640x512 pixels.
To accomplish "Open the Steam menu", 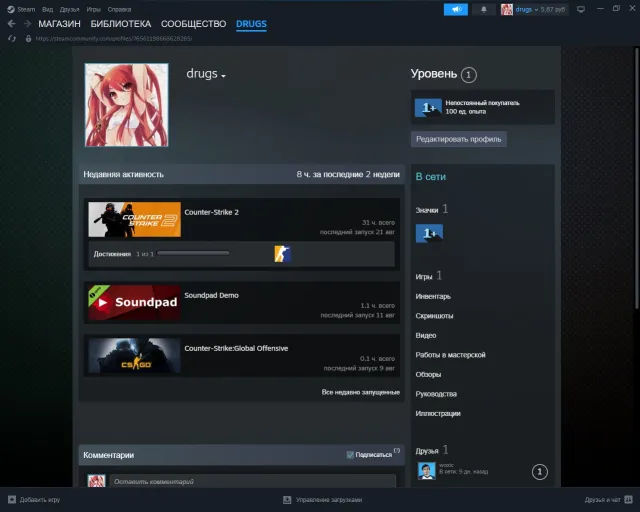I will click(x=26, y=9).
